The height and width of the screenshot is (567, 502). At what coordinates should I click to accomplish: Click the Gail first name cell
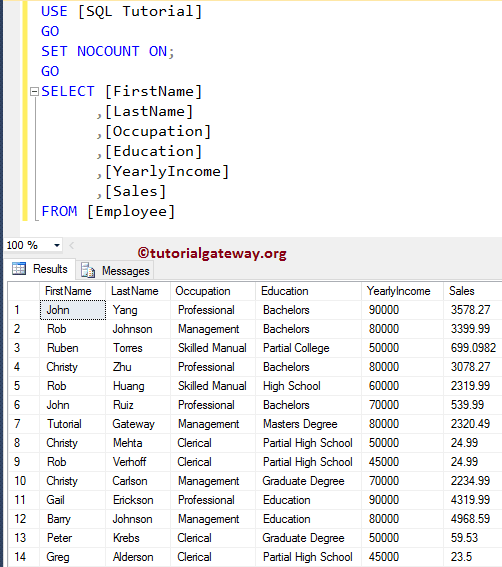coord(72,500)
